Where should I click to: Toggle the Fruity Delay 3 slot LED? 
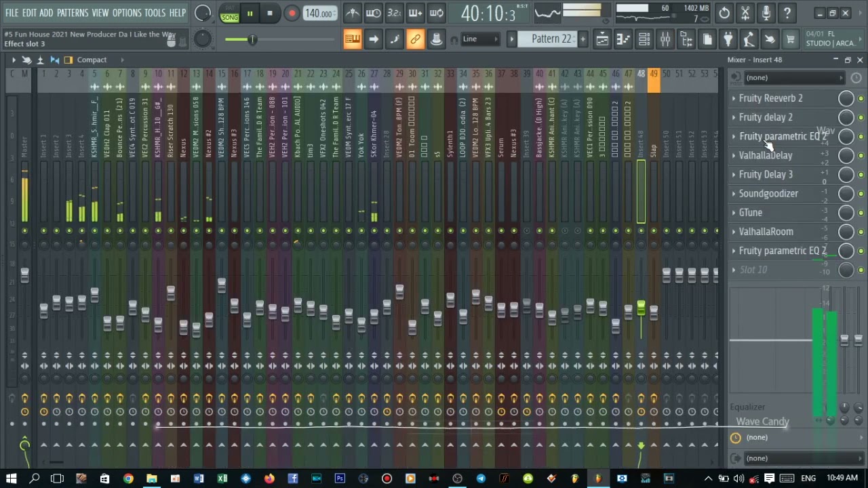pyautogui.click(x=861, y=175)
